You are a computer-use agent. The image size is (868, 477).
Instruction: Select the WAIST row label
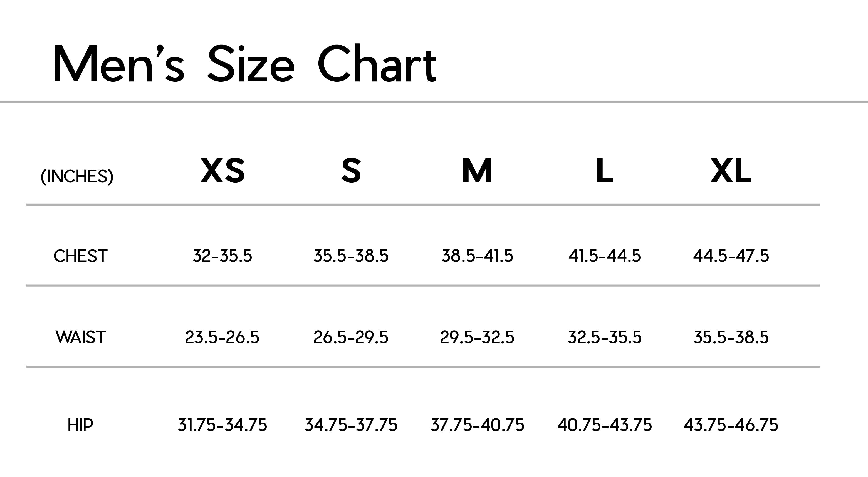(81, 337)
